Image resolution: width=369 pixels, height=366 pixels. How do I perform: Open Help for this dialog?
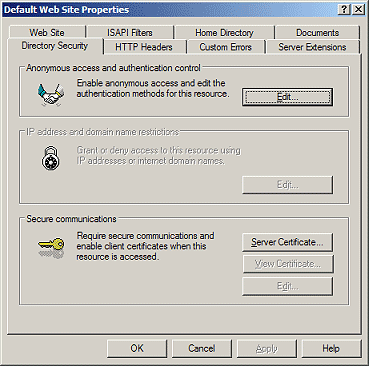(x=331, y=348)
